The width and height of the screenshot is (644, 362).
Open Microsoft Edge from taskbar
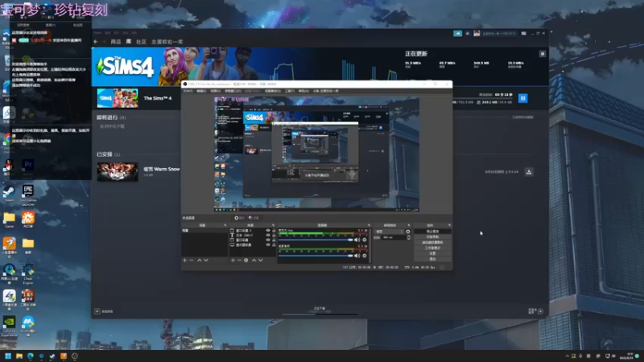[31, 356]
